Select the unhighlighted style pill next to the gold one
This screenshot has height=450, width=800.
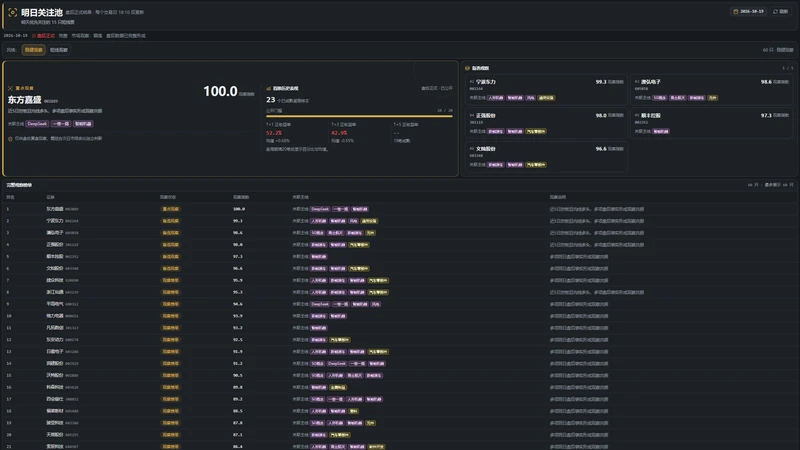[x=59, y=50]
